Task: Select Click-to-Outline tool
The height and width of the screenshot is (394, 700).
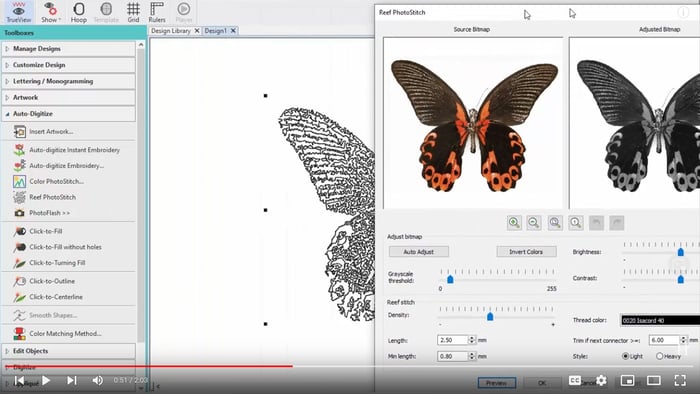Action: (44, 281)
